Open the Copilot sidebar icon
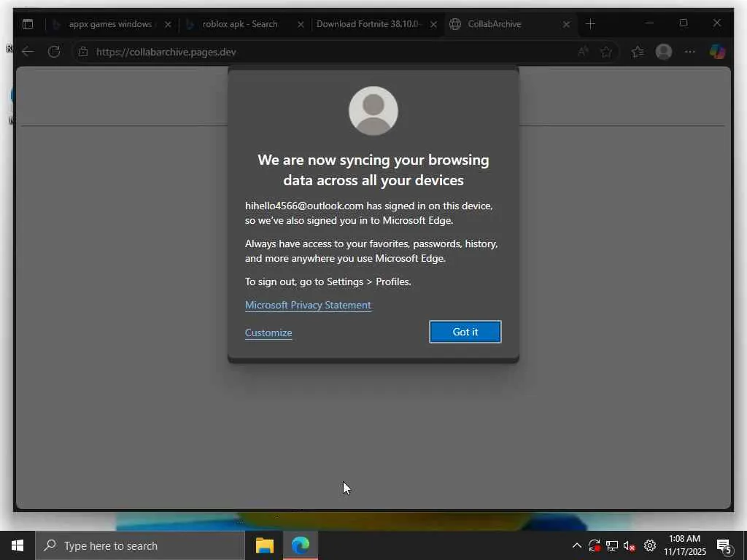 [718, 52]
